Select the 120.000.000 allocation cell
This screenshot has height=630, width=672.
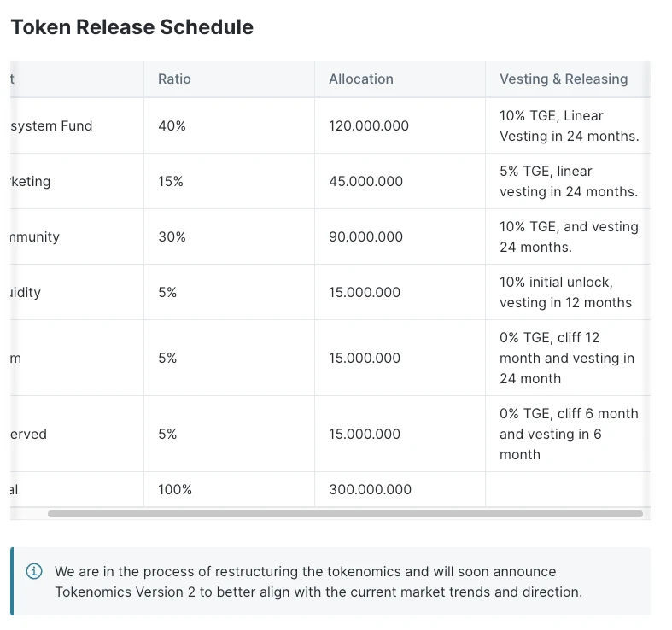point(369,125)
